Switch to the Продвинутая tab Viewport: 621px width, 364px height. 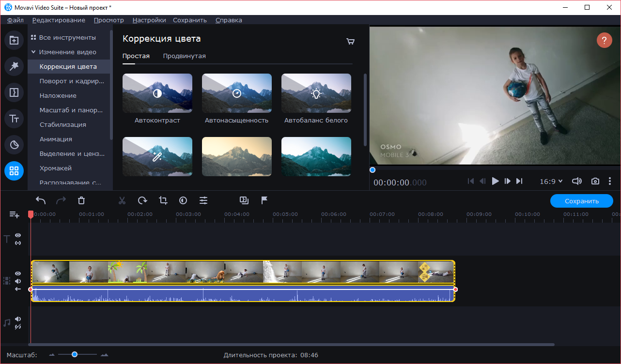[x=184, y=56]
